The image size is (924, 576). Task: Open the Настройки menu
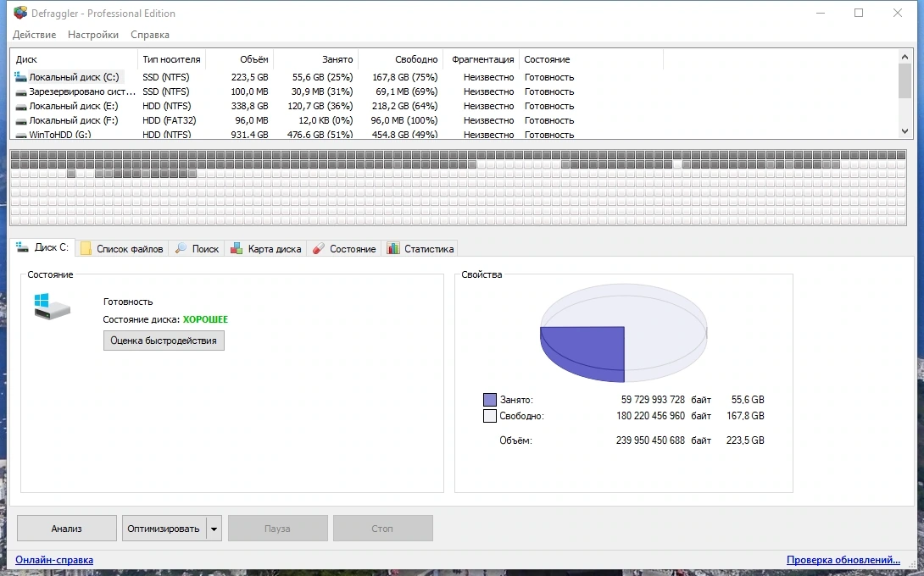click(93, 35)
